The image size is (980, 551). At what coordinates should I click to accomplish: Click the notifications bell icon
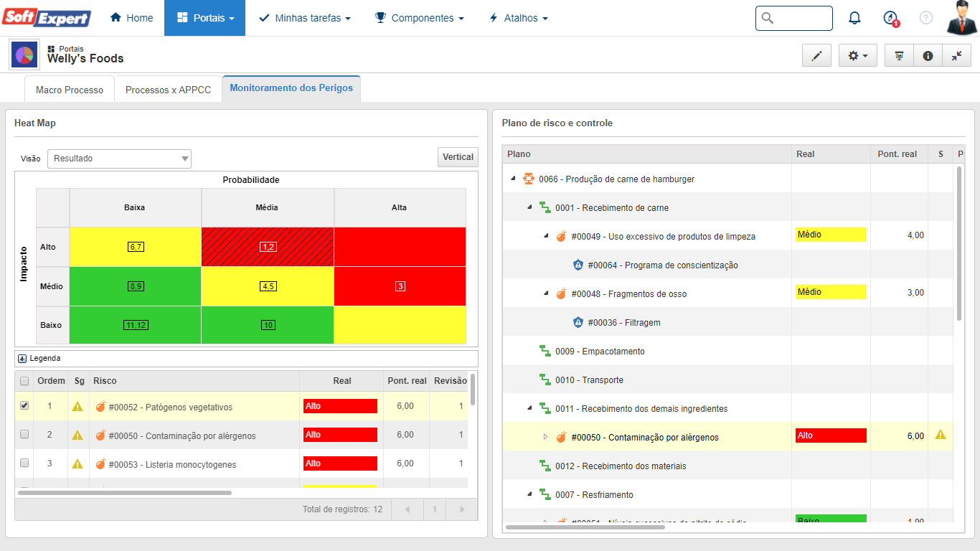coord(854,18)
